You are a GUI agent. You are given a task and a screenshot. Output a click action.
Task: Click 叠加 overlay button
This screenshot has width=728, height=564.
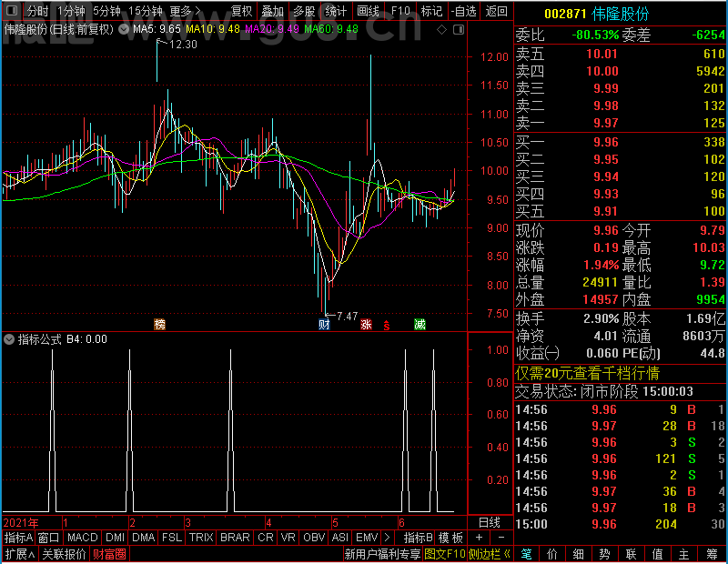click(272, 11)
